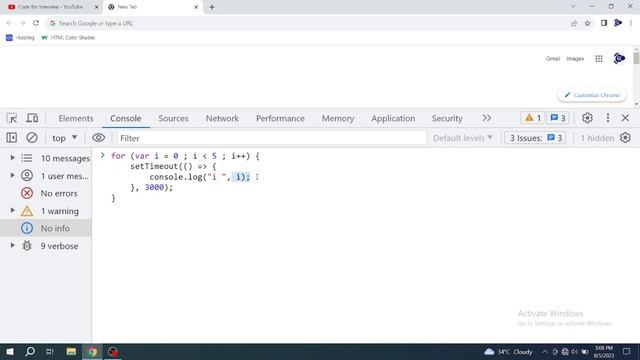
Task: Clear console with the circle-slash icon
Action: pos(32,138)
